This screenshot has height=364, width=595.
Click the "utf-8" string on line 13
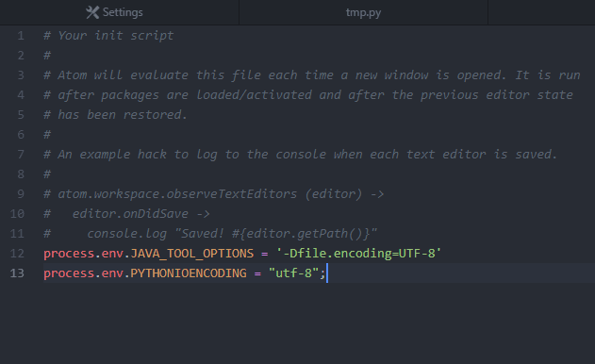(x=293, y=273)
